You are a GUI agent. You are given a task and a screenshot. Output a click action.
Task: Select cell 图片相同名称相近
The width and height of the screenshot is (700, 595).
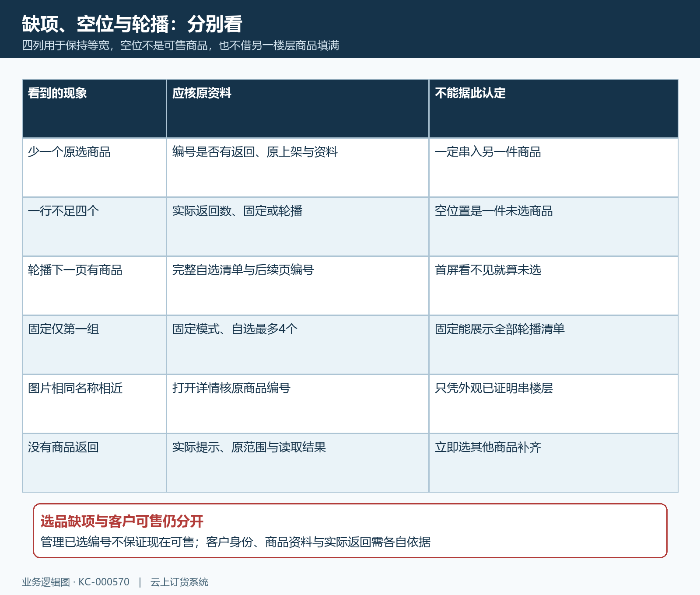click(94, 404)
